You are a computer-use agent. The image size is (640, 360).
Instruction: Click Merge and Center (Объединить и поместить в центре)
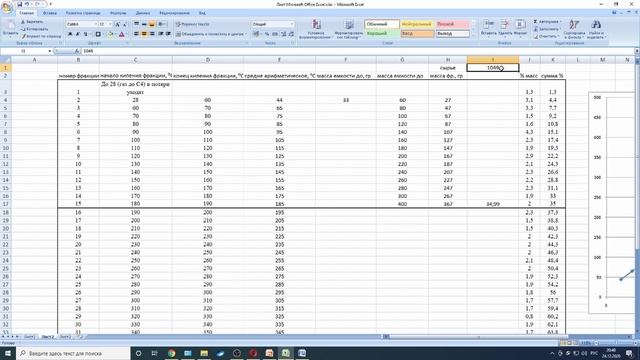211,34
